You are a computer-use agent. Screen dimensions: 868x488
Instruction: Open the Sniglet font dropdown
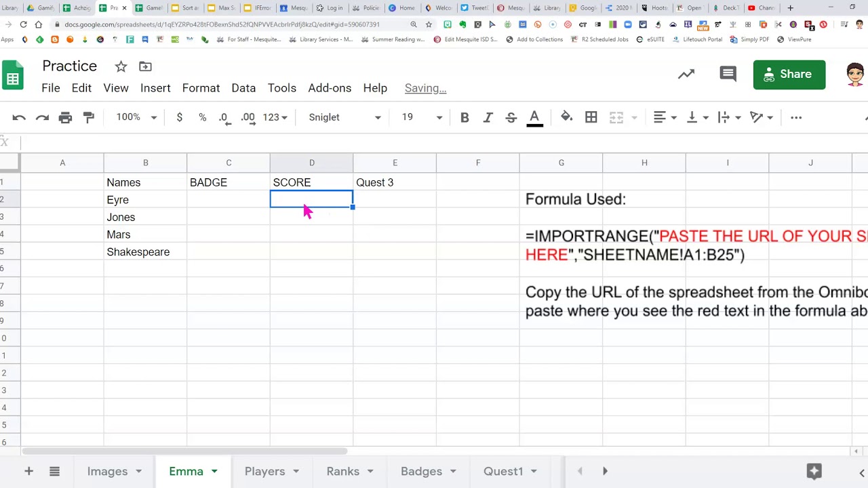point(344,117)
